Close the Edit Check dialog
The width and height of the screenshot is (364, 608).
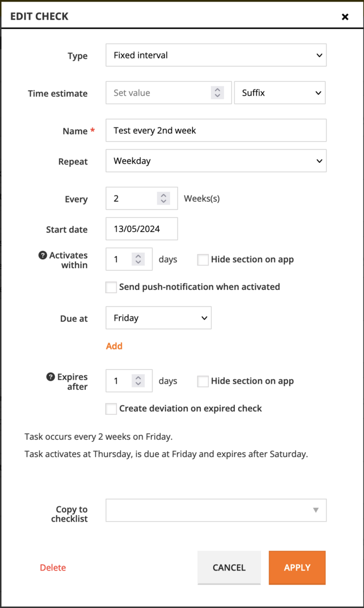(x=345, y=16)
